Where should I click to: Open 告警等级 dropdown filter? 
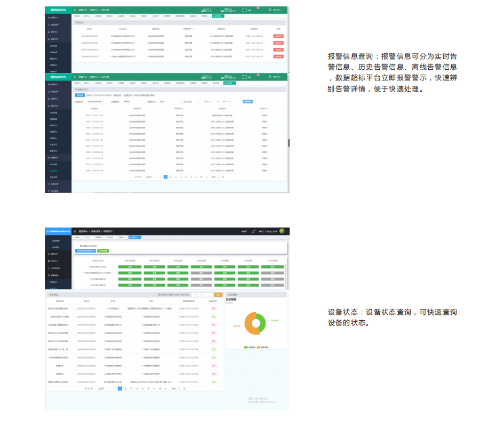pyautogui.click(x=133, y=102)
